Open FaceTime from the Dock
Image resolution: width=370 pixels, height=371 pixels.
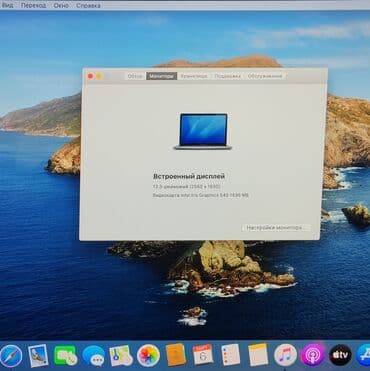click(65, 356)
